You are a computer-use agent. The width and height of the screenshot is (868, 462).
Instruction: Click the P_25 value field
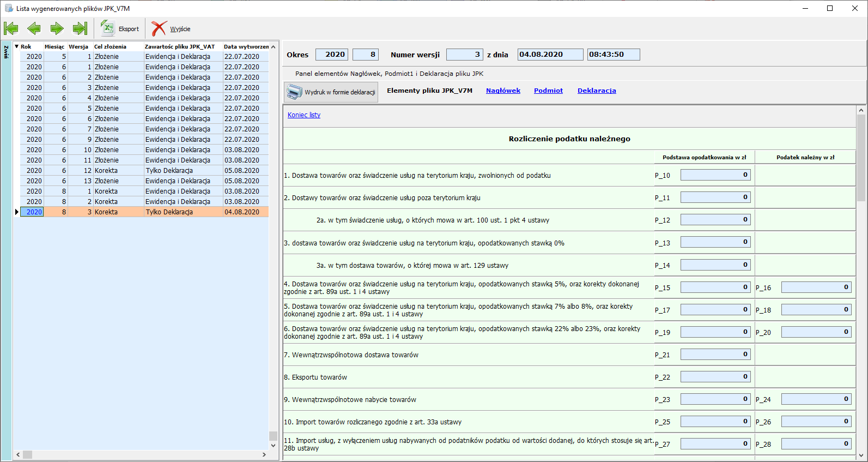pyautogui.click(x=715, y=422)
